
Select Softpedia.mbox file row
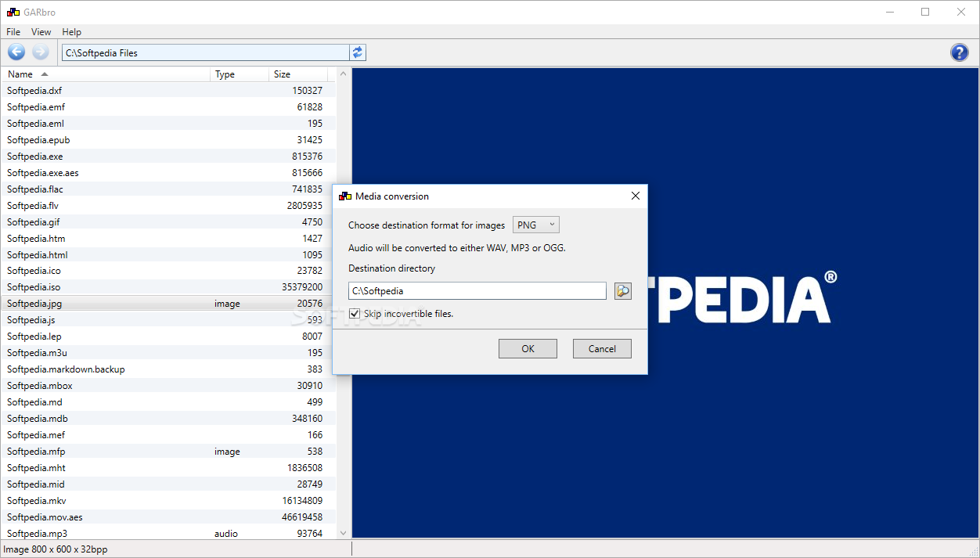168,386
